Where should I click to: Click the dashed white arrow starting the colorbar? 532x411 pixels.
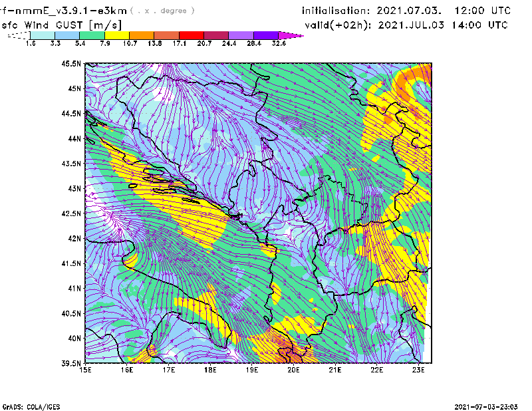[x=19, y=35]
